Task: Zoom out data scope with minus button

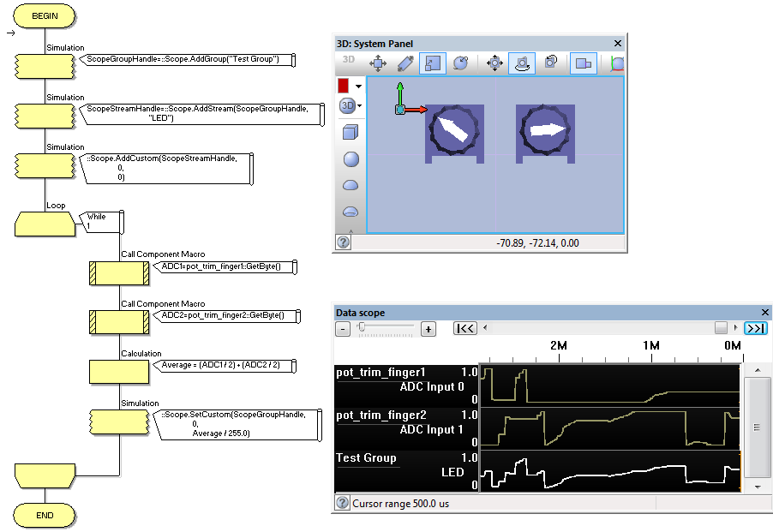Action: click(343, 329)
